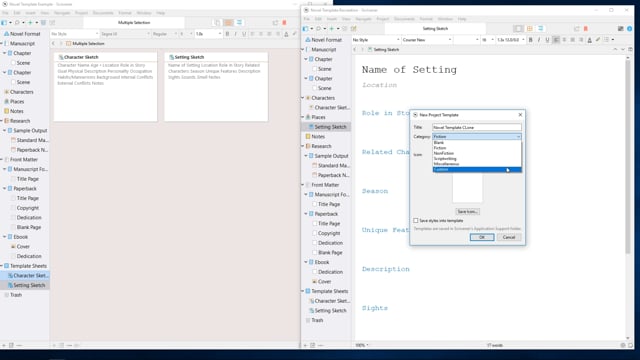The height and width of the screenshot is (360, 640).
Task: Open zoom percentage control in right footer
Action: (362, 345)
